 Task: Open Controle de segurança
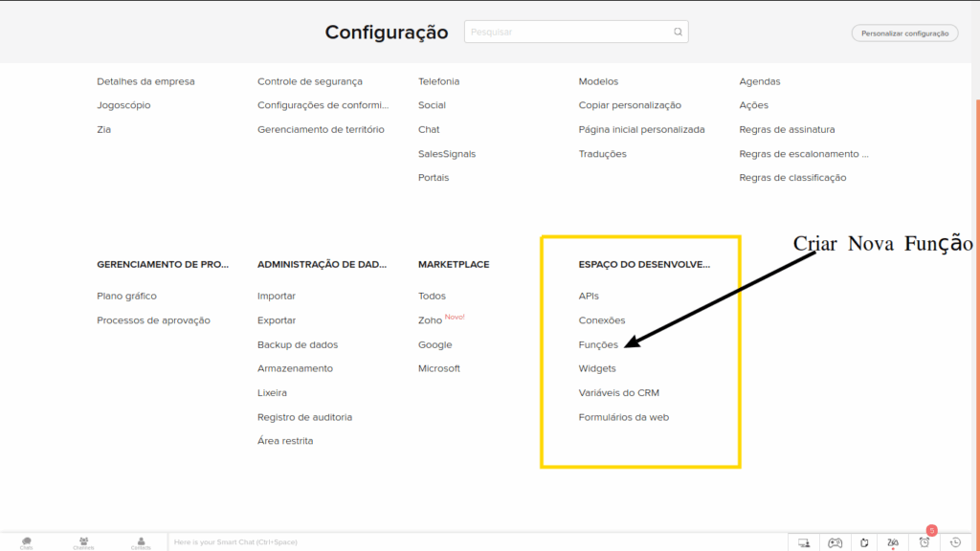310,81
